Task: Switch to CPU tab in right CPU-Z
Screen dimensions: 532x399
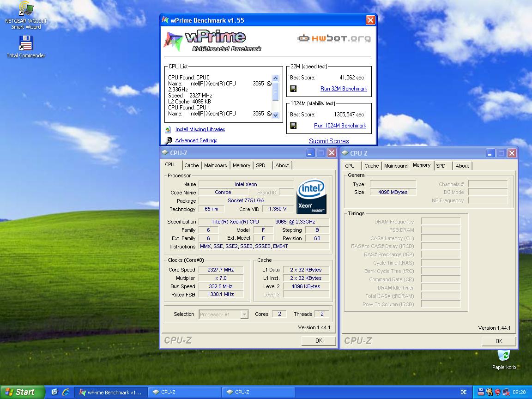Action: tap(350, 166)
